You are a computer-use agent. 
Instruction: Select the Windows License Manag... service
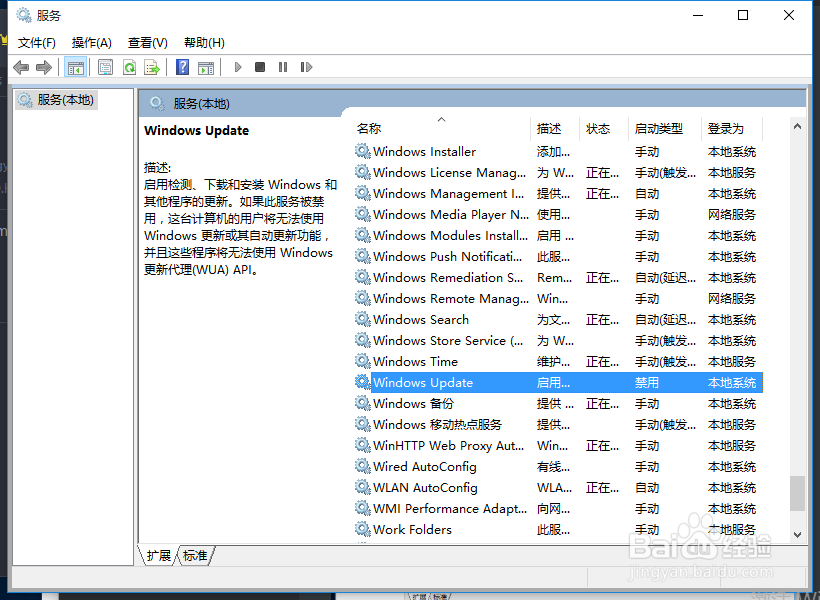pyautogui.click(x=558, y=172)
